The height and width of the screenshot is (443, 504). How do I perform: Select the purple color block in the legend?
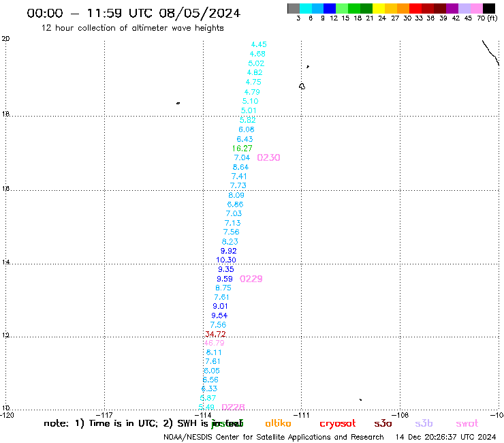point(452,8)
